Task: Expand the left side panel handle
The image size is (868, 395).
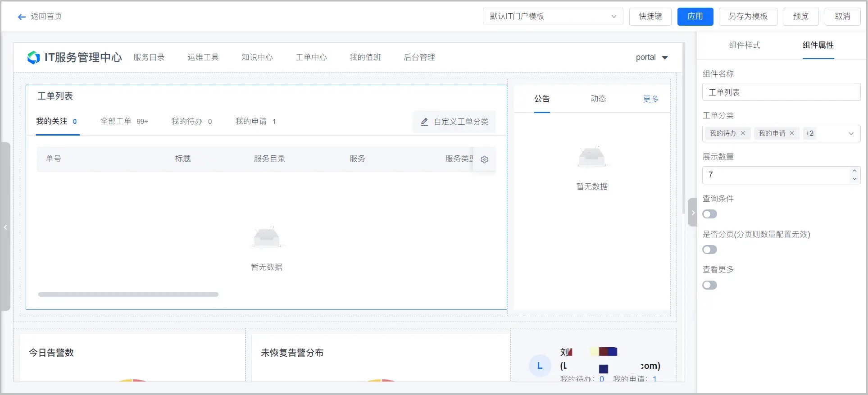Action: (5, 227)
